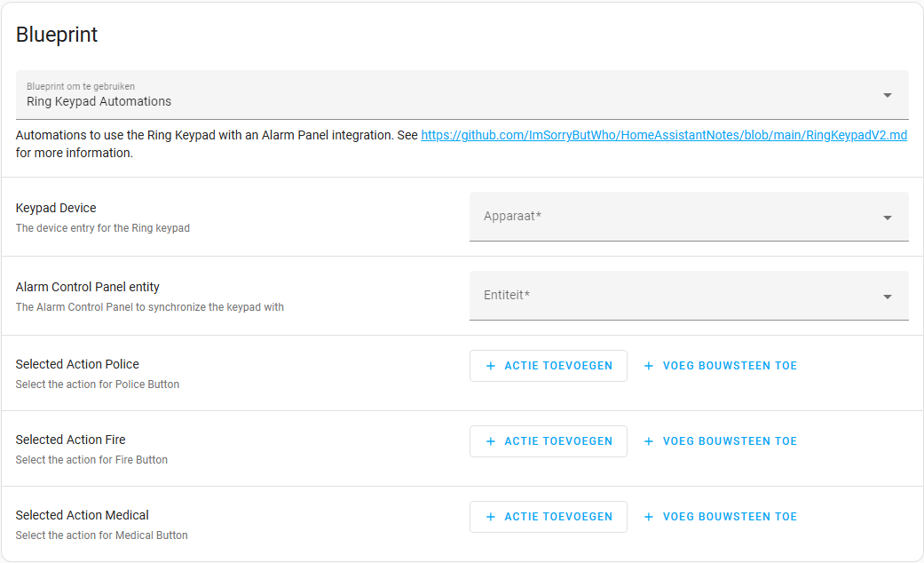Open the Blueprint om te gebruiken dropdown
Image resolution: width=924 pixels, height=563 pixels.
click(x=462, y=95)
